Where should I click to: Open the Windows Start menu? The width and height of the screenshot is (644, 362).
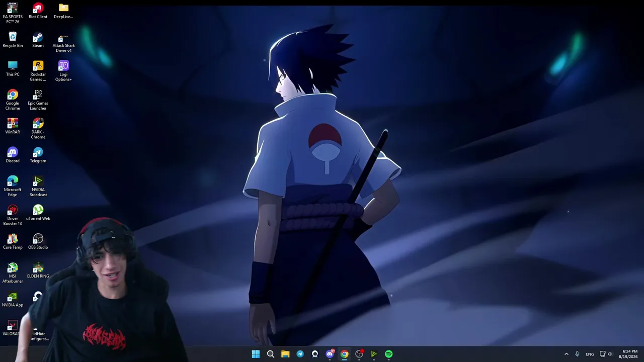point(256,354)
